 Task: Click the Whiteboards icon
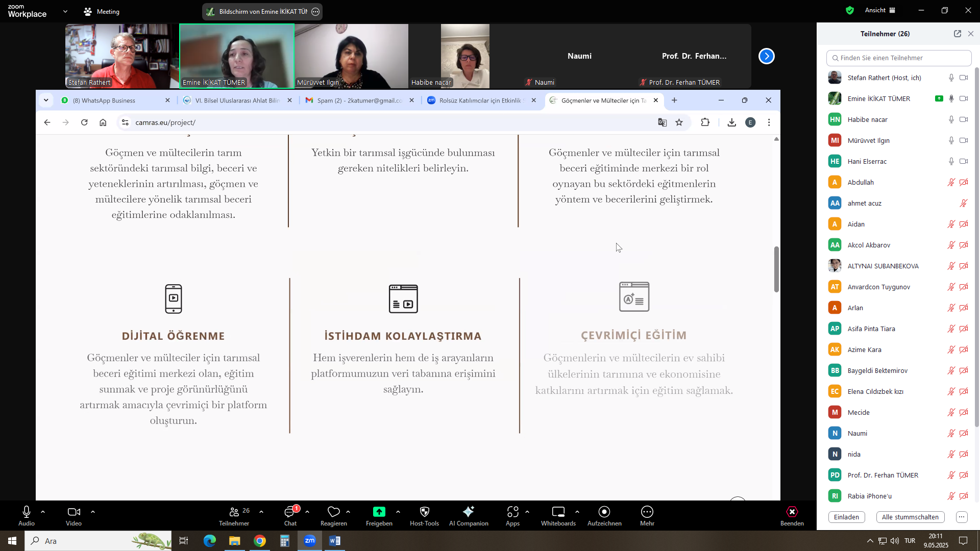pos(558,512)
